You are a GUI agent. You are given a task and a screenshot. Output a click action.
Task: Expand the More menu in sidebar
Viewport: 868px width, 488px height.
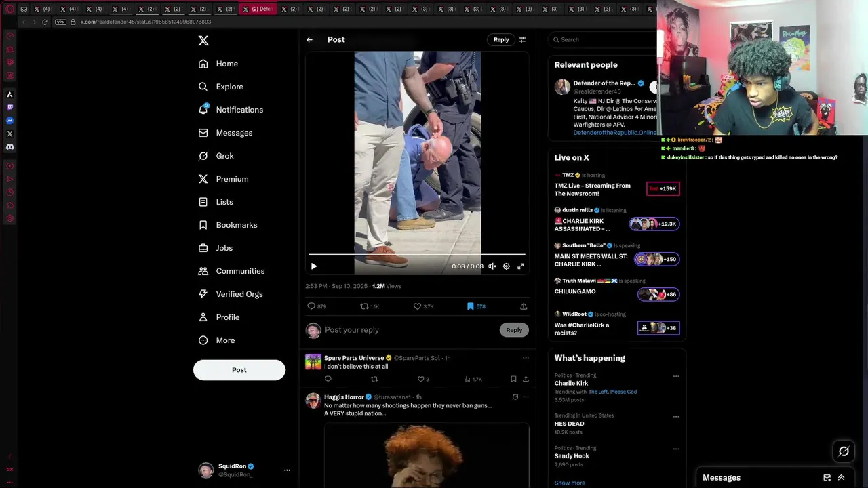[217, 340]
